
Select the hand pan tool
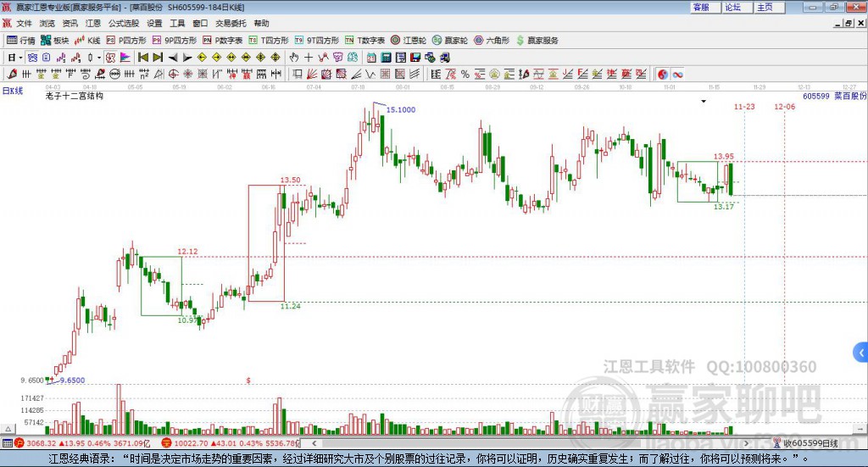(x=293, y=58)
